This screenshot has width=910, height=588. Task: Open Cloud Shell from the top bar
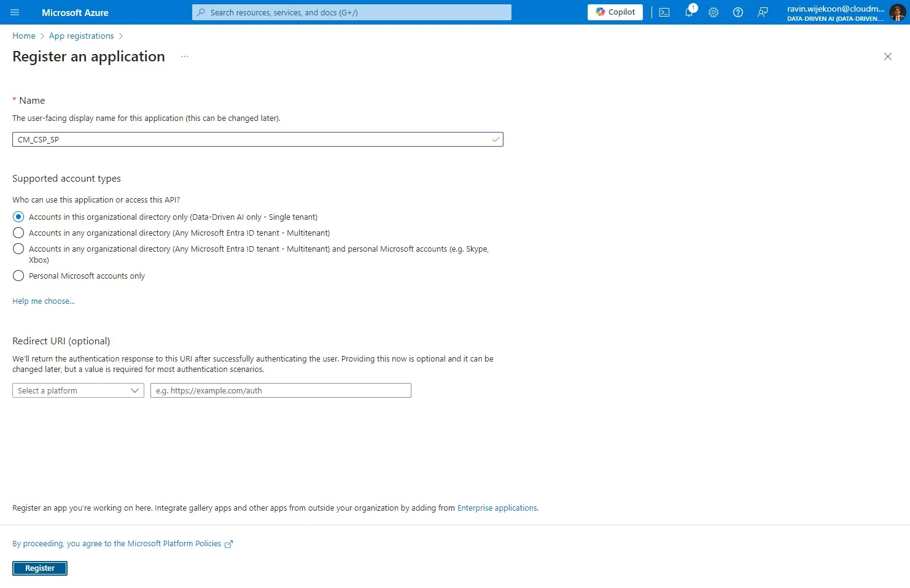(664, 12)
